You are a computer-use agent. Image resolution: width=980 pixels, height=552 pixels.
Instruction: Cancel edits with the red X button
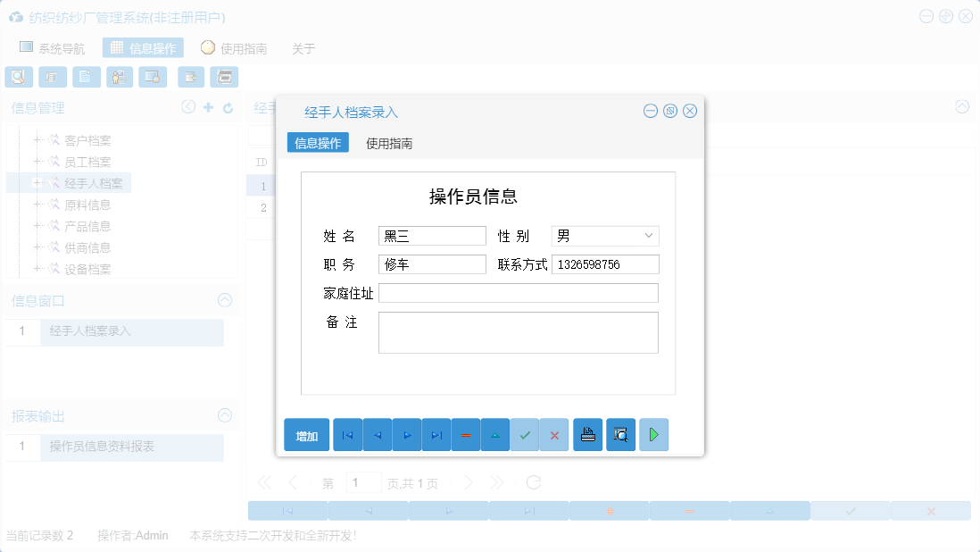[x=554, y=434]
